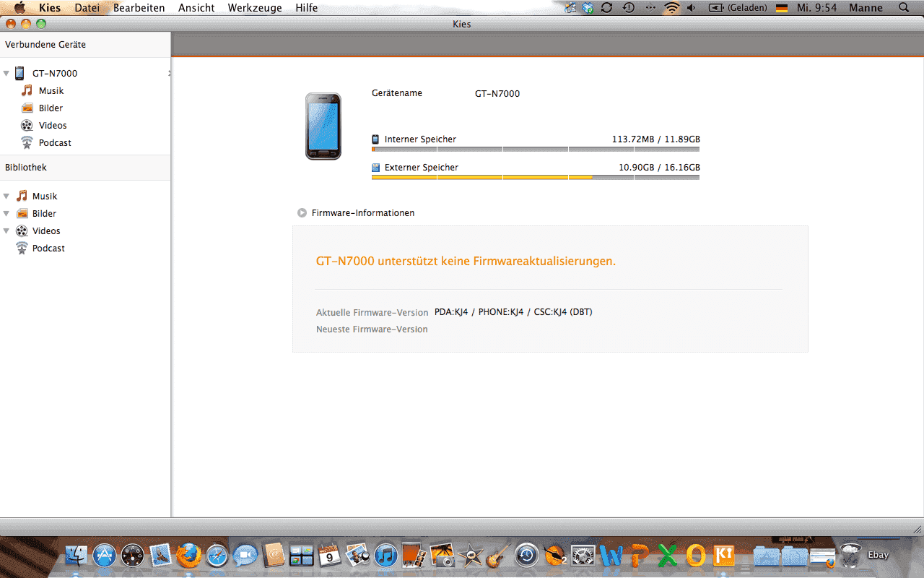Open user menu Manne

coord(866,8)
